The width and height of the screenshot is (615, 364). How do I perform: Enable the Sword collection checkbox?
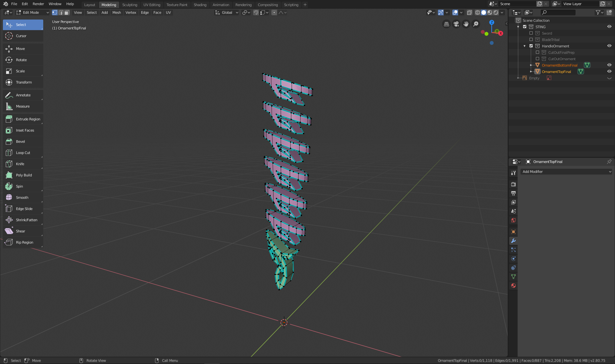point(531,33)
